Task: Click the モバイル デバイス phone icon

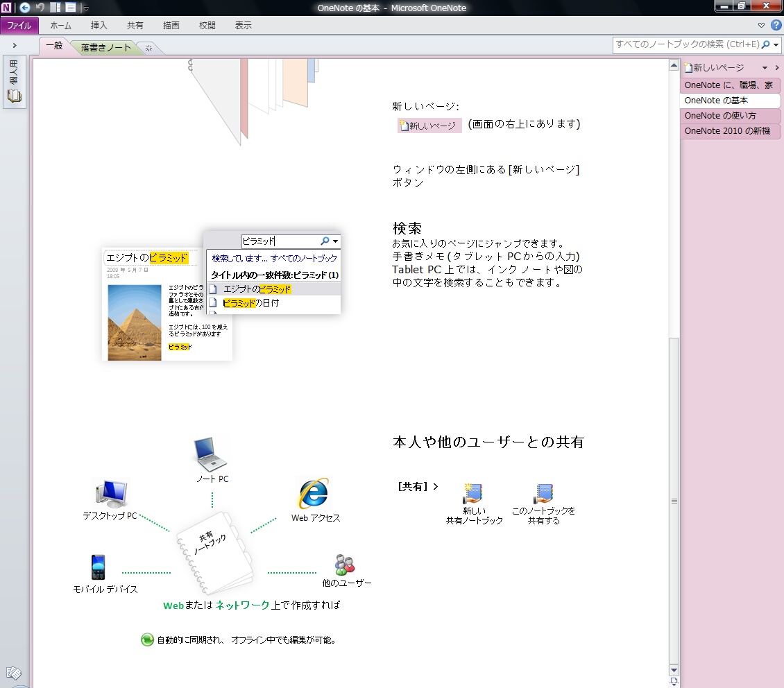Action: point(98,567)
